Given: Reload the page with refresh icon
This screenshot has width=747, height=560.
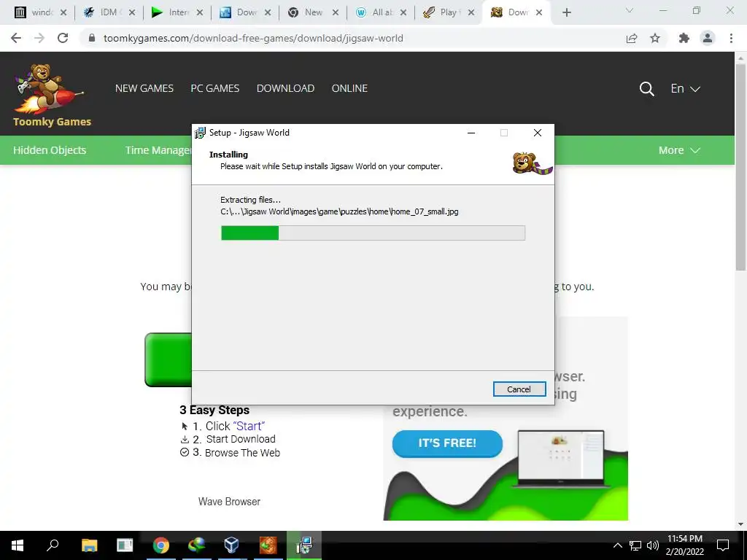Looking at the screenshot, I should (63, 38).
